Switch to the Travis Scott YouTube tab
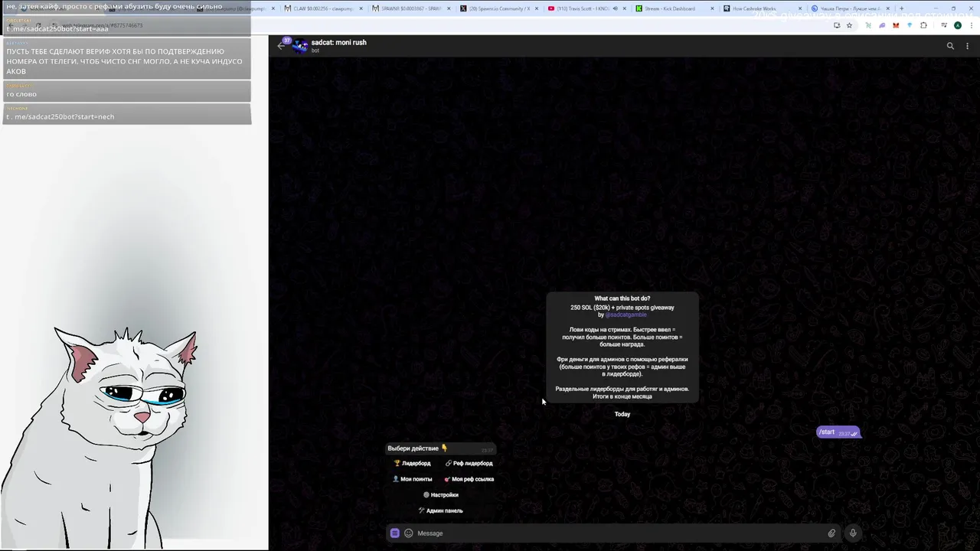980x551 pixels. (588, 8)
